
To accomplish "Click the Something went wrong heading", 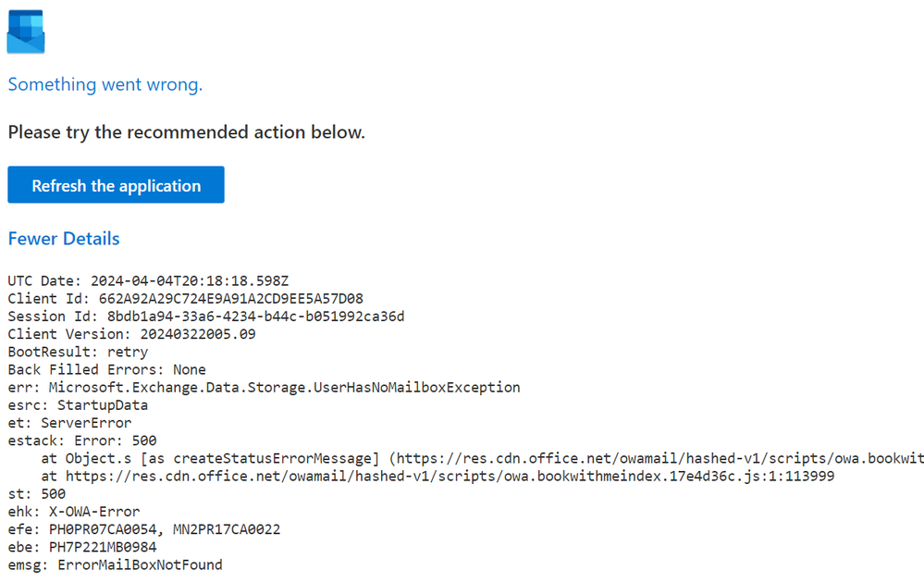I will click(x=105, y=85).
